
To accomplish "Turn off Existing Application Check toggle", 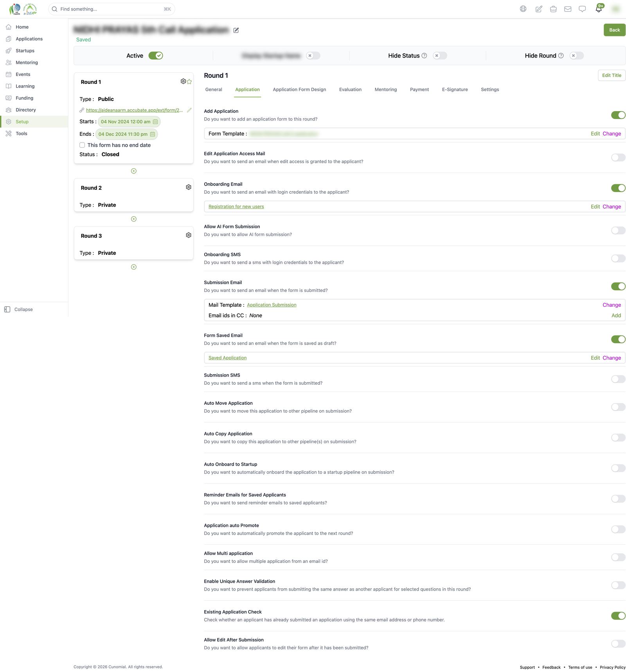I will [618, 616].
